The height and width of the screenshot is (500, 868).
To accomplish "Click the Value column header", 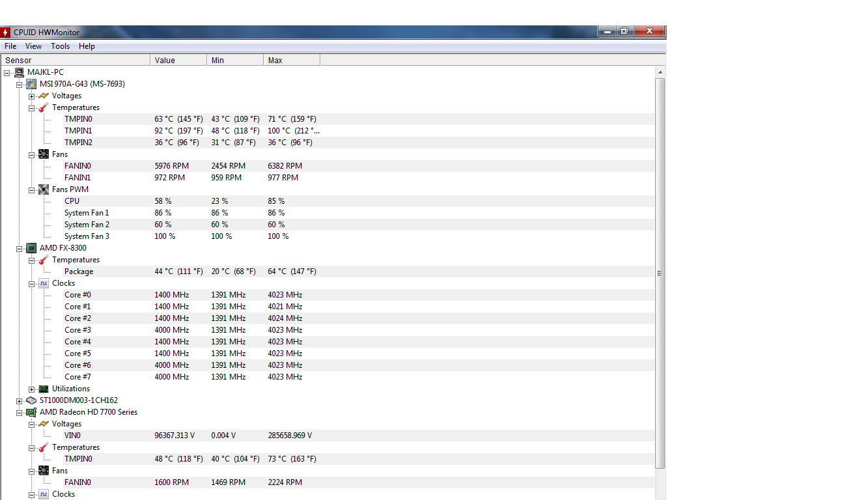I will click(178, 60).
